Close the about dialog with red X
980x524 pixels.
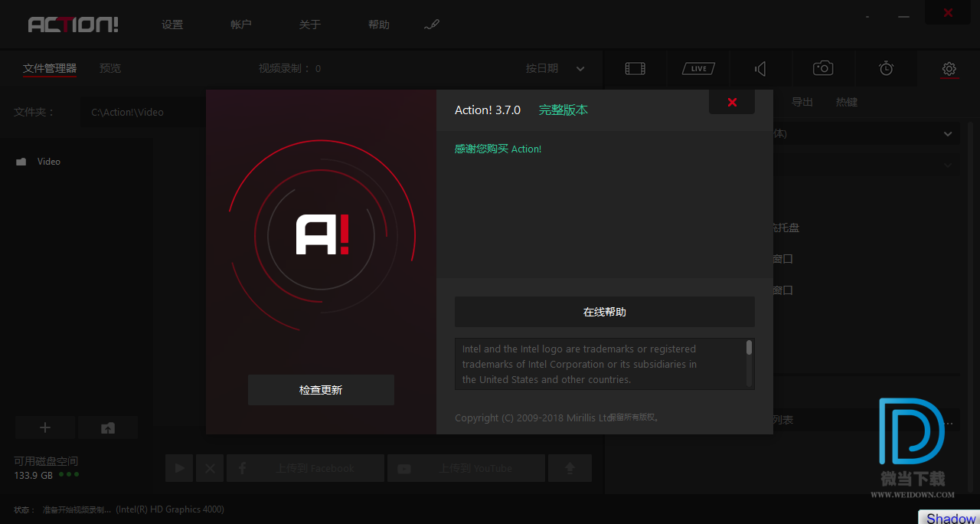pyautogui.click(x=732, y=102)
